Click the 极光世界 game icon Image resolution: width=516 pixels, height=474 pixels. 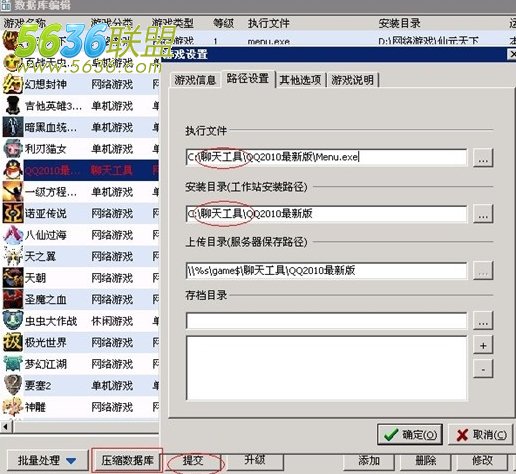pyautogui.click(x=13, y=342)
